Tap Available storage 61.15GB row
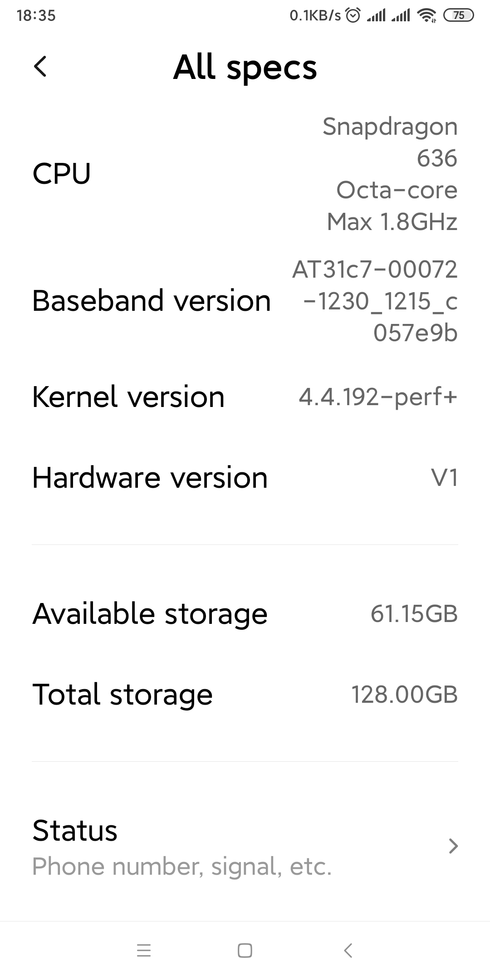 pyautogui.click(x=245, y=614)
